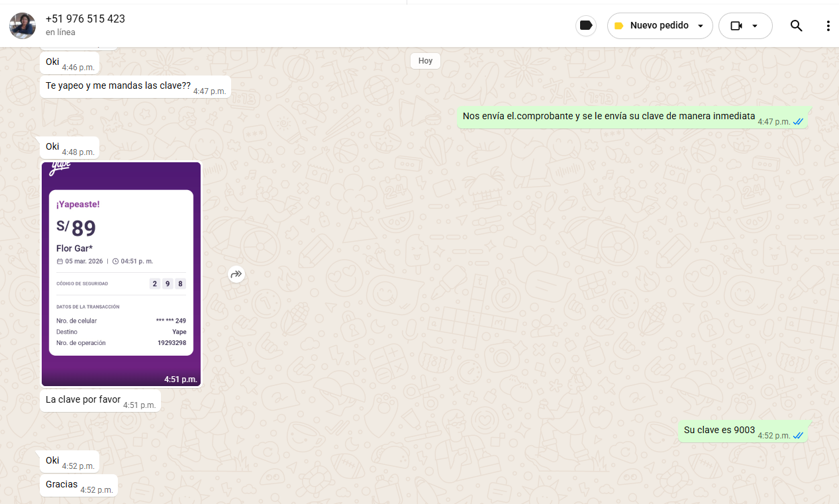
Task: Click the "Gracias" message bubble
Action: (62, 484)
